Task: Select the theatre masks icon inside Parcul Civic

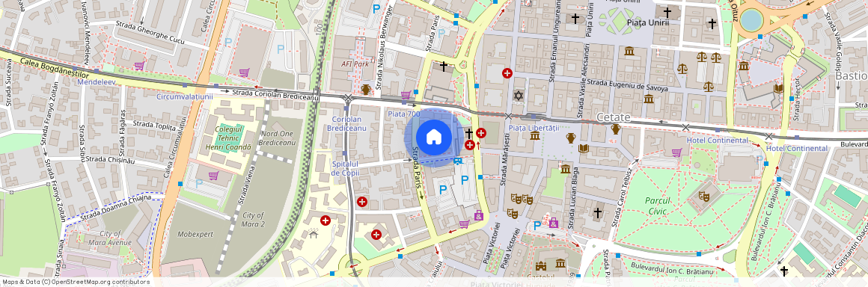Action: [x=703, y=196]
